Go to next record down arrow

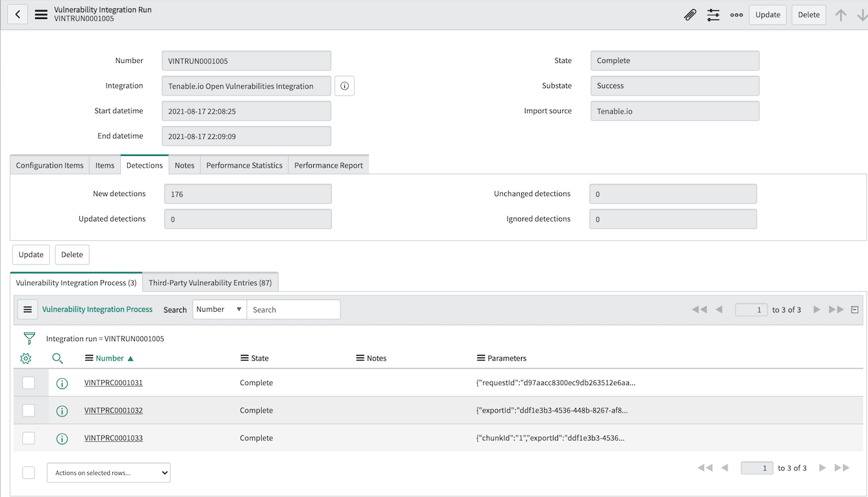click(862, 15)
